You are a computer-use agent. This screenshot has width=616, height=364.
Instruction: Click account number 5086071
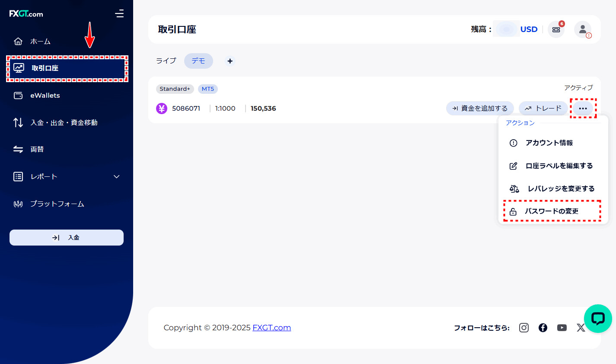pos(186,109)
